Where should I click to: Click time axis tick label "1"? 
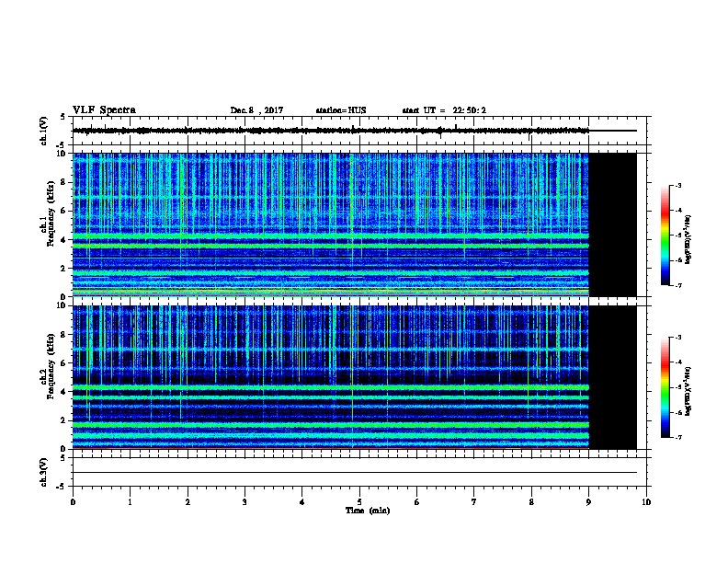(x=130, y=502)
